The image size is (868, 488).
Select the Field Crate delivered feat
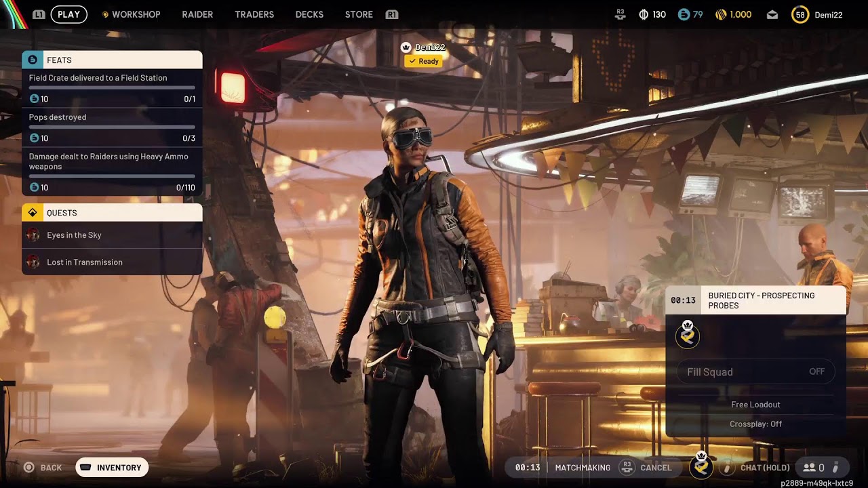112,88
